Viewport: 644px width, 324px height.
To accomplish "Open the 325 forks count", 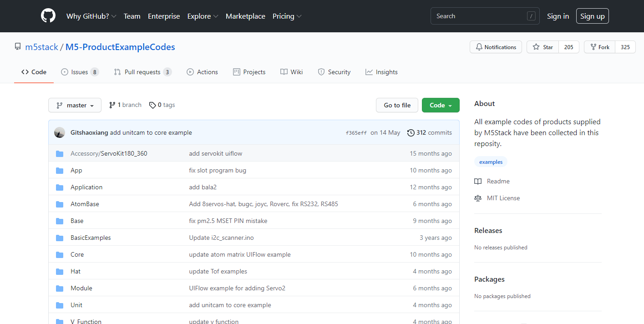I will point(625,47).
